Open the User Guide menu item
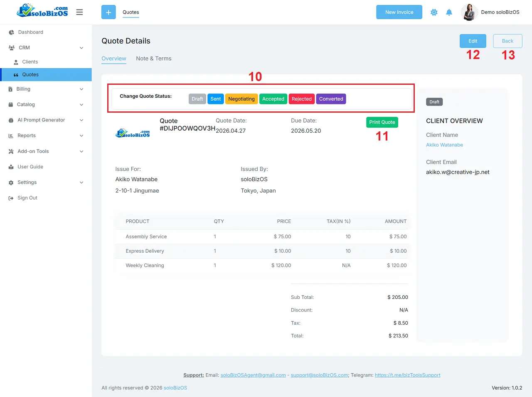This screenshot has width=532, height=397. tap(46, 167)
